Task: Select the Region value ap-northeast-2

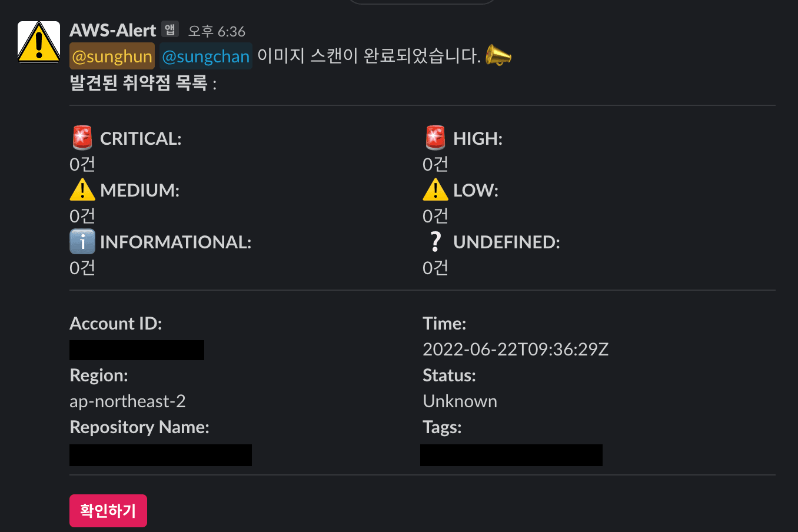Action: coord(128,401)
